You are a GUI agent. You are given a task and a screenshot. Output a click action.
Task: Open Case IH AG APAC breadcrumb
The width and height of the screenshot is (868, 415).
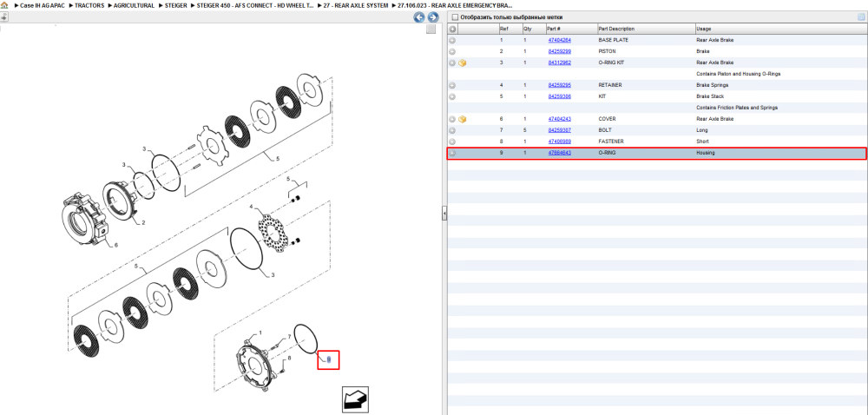click(x=42, y=5)
